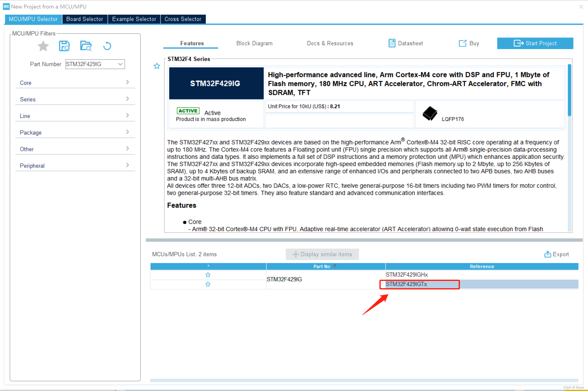Toggle favorite star for the STM32F429IGHx row
The image size is (588, 391).
coord(208,275)
